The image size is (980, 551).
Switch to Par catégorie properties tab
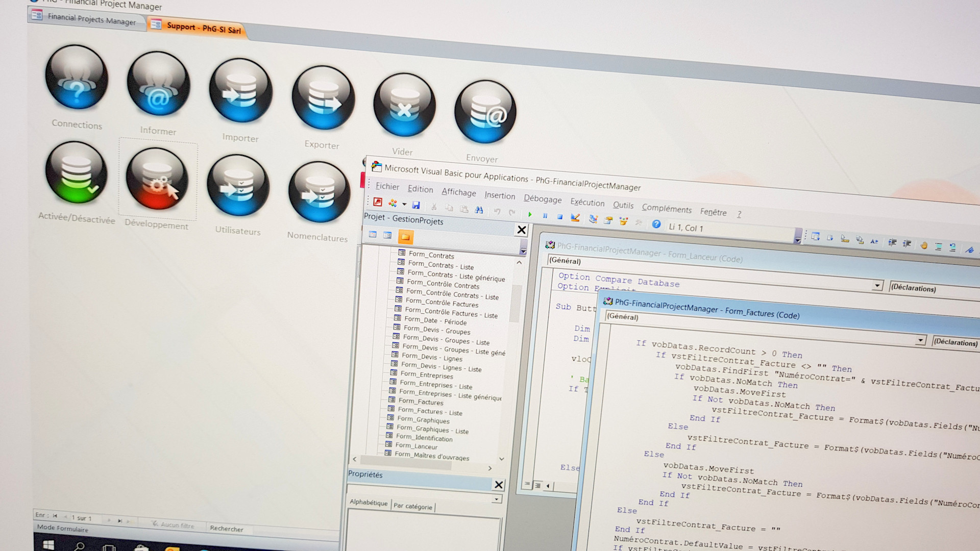[x=413, y=506]
